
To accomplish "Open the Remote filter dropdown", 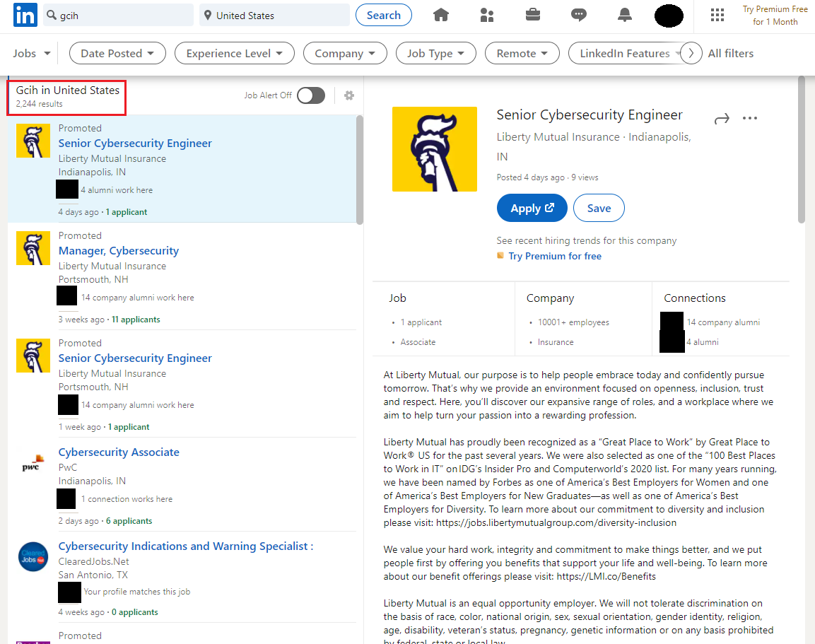I will (x=522, y=53).
